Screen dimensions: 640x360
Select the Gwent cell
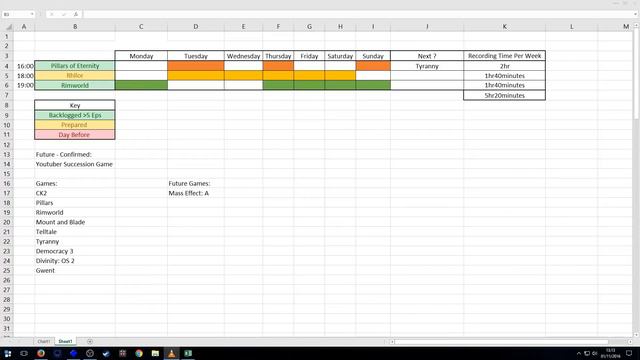75,271
